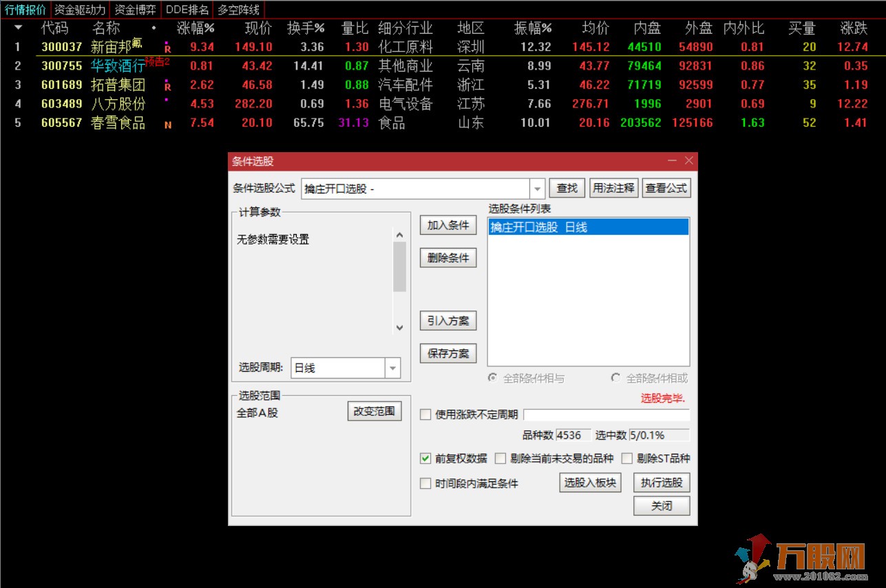Sort by the 现价 column header
The height and width of the screenshot is (588, 886).
259,28
